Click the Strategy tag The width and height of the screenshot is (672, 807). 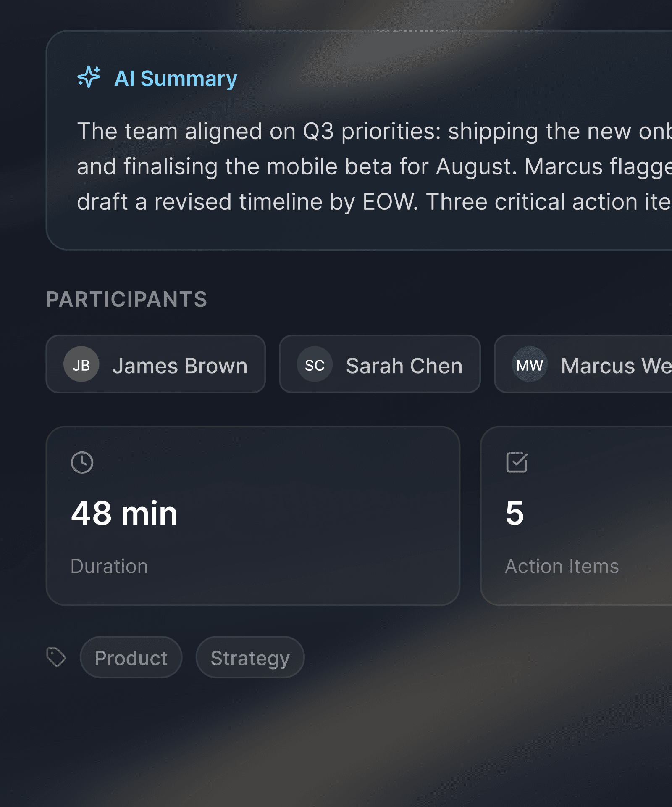click(250, 657)
